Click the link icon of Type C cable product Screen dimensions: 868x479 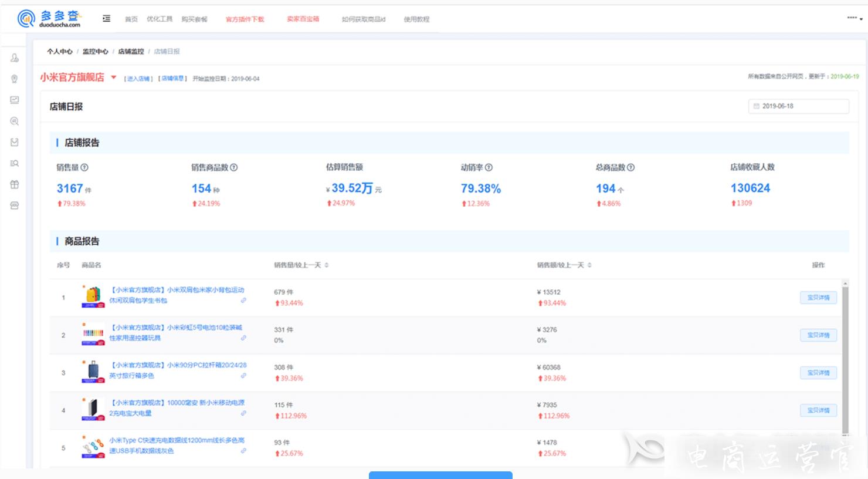click(x=243, y=451)
